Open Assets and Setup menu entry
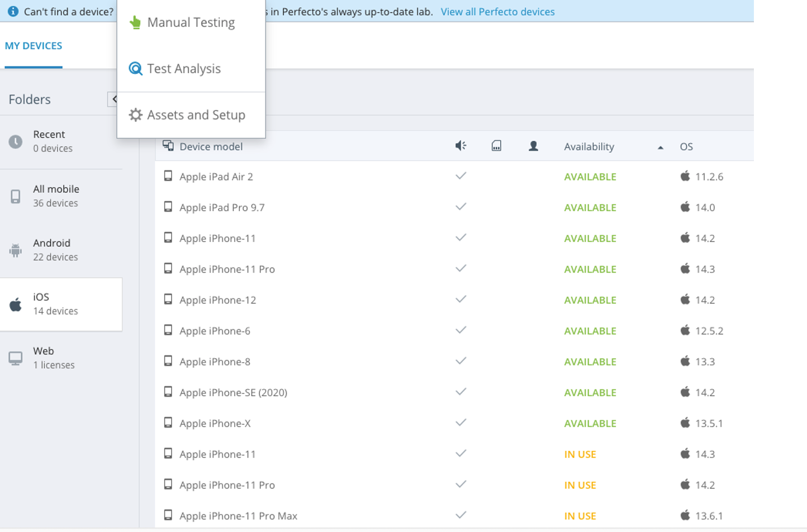The width and height of the screenshot is (807, 532). coord(196,115)
